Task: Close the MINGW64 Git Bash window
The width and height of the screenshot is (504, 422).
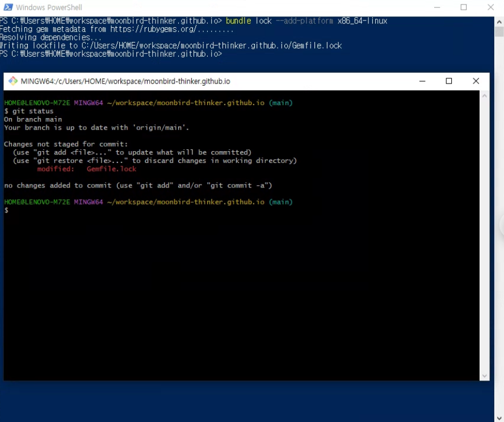Action: tap(476, 81)
